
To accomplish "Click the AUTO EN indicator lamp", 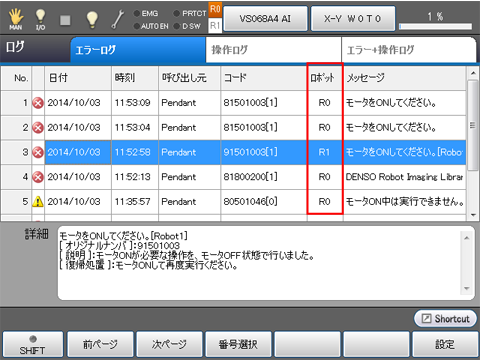I will pyautogui.click(x=137, y=26).
